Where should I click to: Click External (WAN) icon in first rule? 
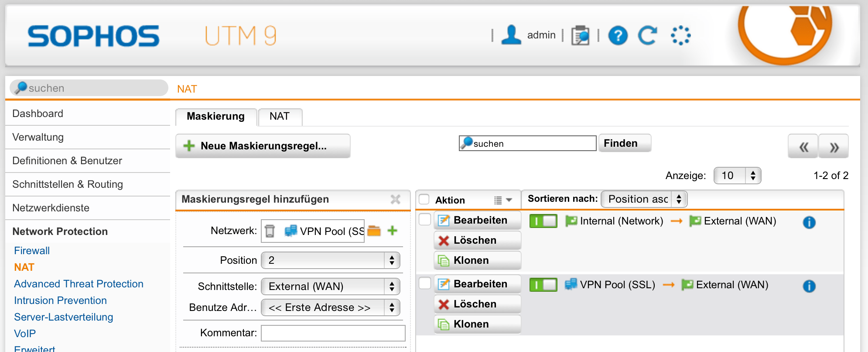[695, 221]
